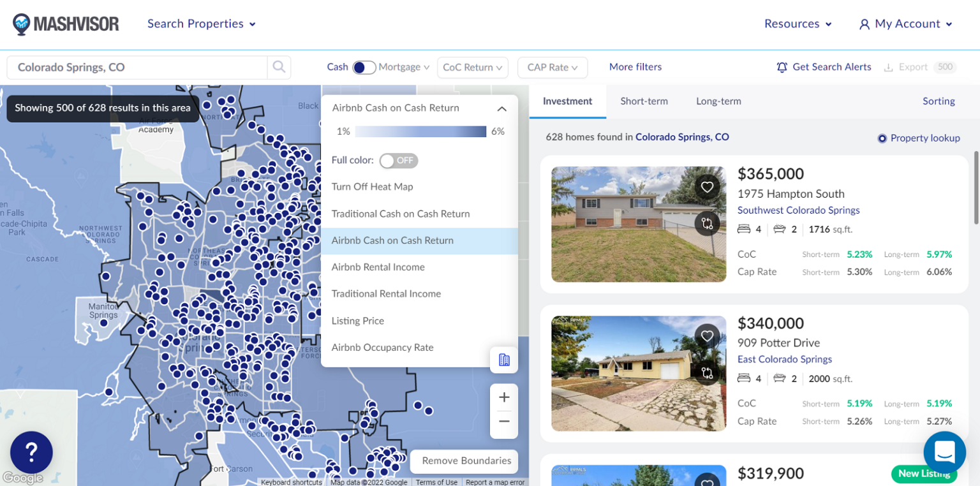
Task: Expand the CAP Rate filter dropdown
Action: 553,68
